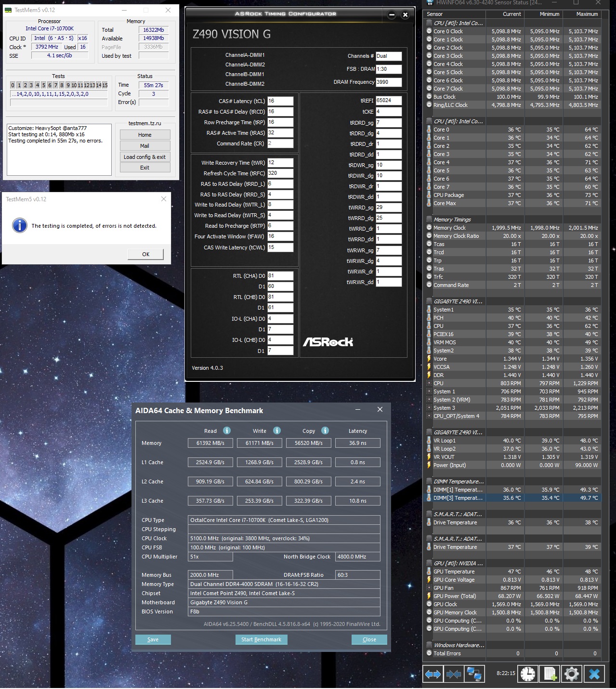616x689 pixels.
Task: Click blue info icon in TestMem5 dialog
Action: coord(20,225)
